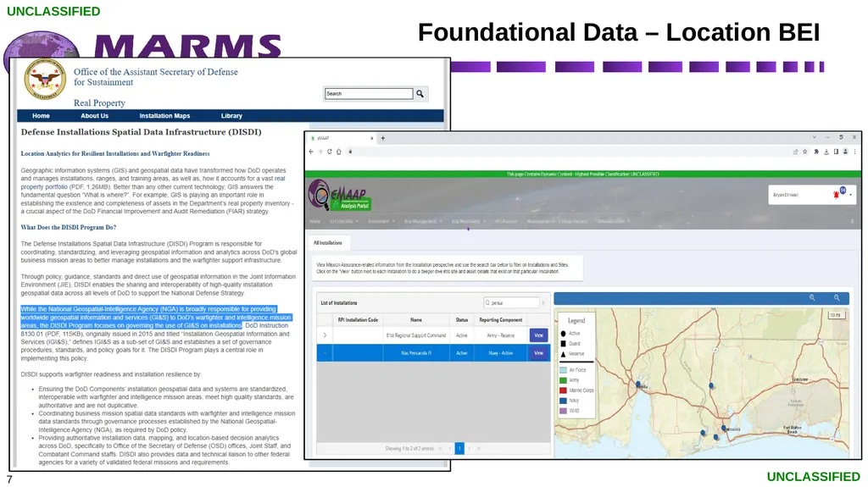
Task: Open the Risk Monitoring dropdown menu
Action: (468, 221)
